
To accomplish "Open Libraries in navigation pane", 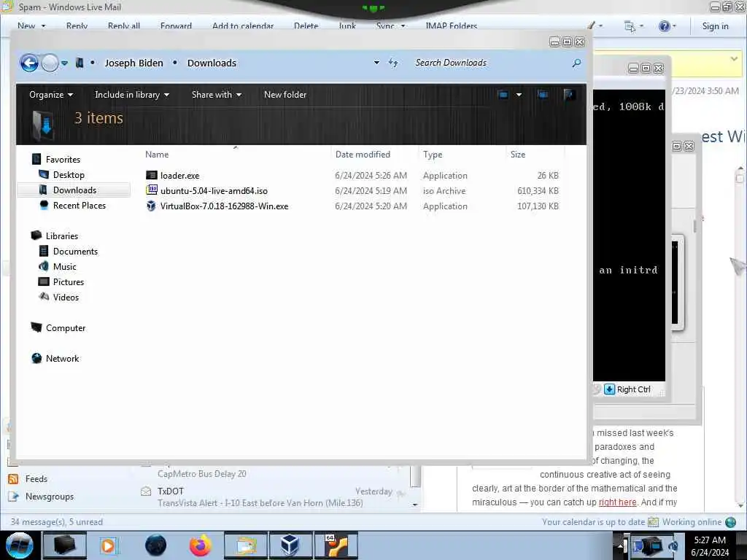I will point(61,236).
